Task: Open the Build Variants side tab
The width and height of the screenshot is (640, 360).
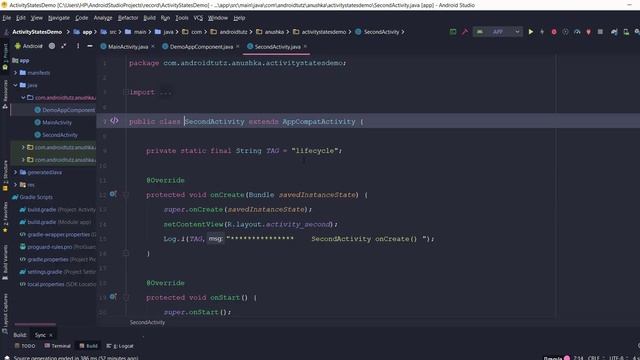Action: tap(5, 262)
